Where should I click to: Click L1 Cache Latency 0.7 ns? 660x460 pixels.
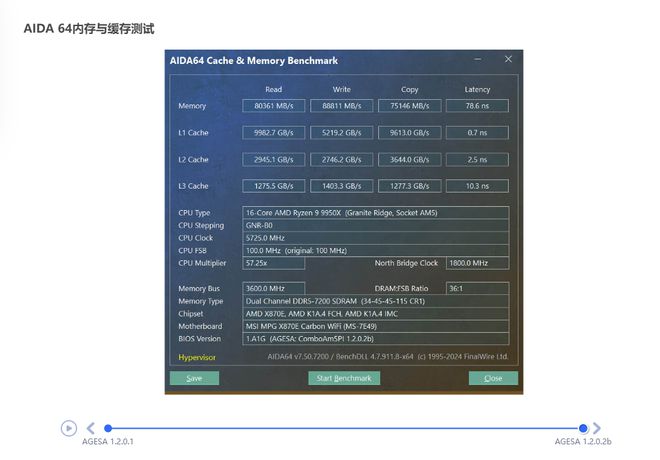click(x=477, y=133)
